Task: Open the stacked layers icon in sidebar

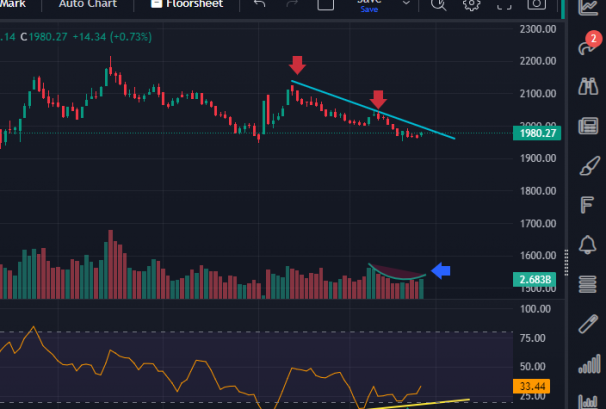Action: coord(587,284)
